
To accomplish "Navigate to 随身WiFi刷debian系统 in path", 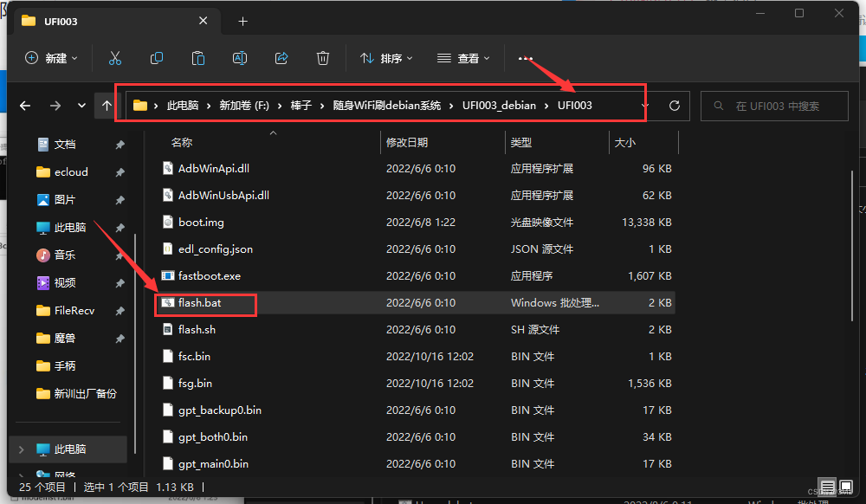I will click(x=386, y=106).
